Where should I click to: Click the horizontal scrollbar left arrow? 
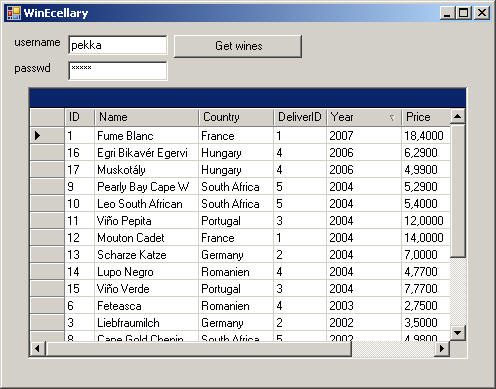38,349
